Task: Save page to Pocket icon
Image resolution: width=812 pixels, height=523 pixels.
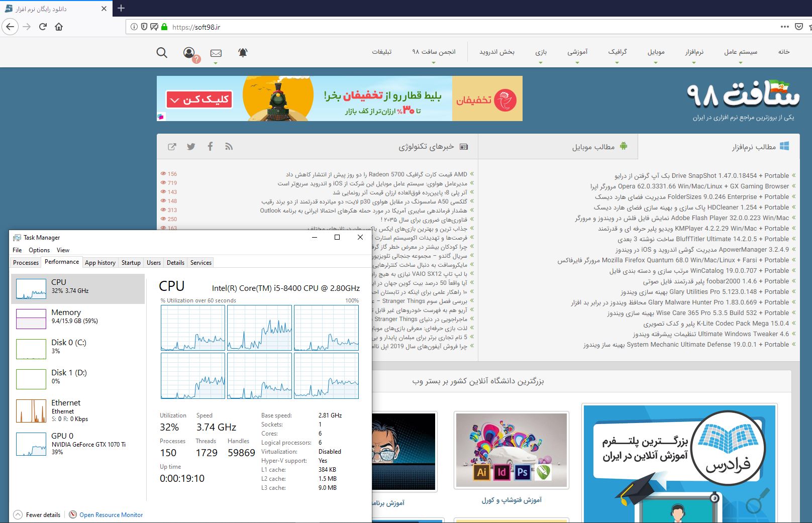Action: pyautogui.click(x=799, y=27)
